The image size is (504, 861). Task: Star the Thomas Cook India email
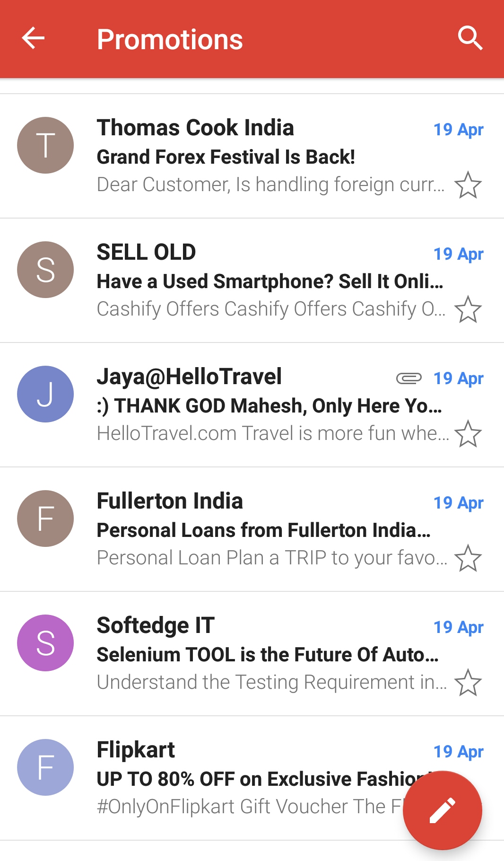point(468,185)
